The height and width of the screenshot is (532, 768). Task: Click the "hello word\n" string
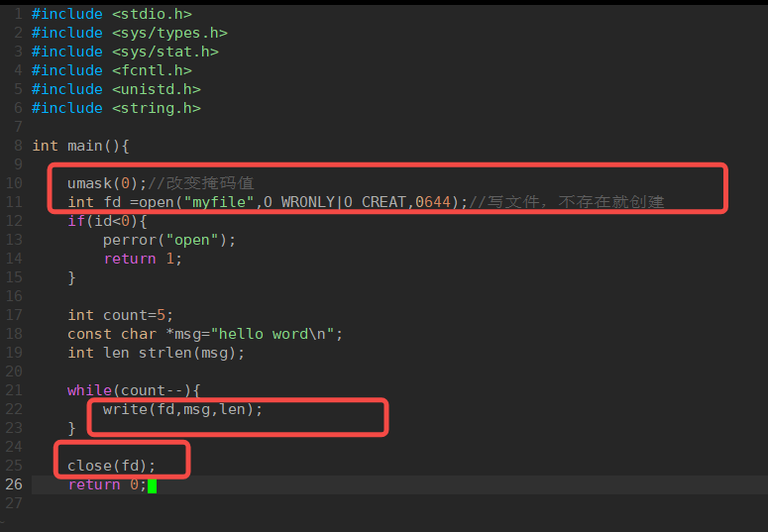273,334
